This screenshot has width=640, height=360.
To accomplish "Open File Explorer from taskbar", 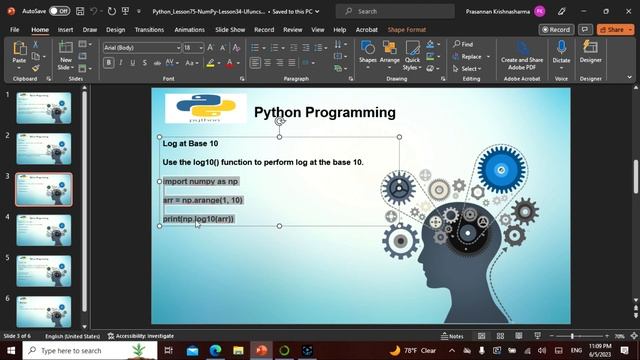I will (238, 350).
